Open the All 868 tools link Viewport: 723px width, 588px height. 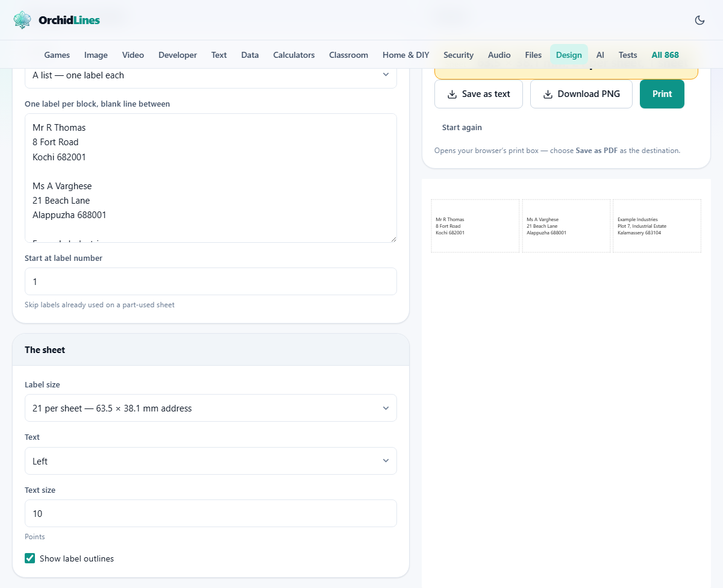pyautogui.click(x=665, y=55)
